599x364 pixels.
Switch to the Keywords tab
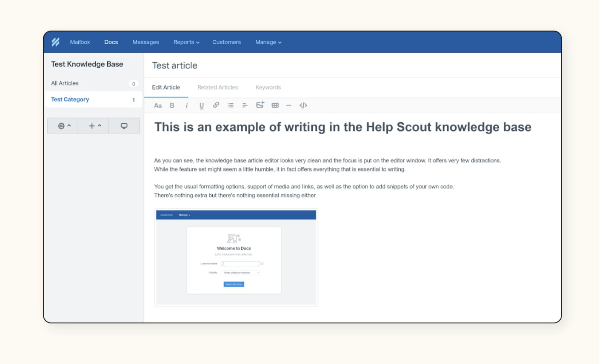click(x=268, y=87)
